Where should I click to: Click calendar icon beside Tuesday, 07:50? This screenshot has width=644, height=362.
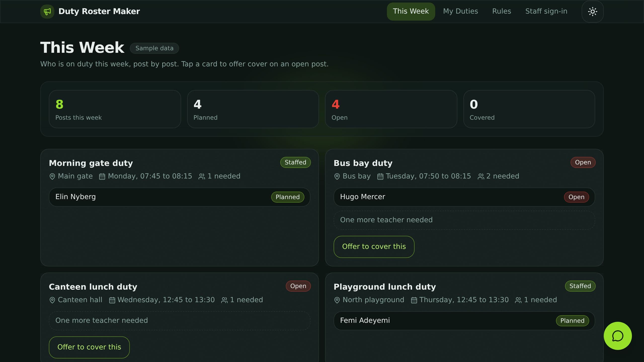click(x=380, y=176)
